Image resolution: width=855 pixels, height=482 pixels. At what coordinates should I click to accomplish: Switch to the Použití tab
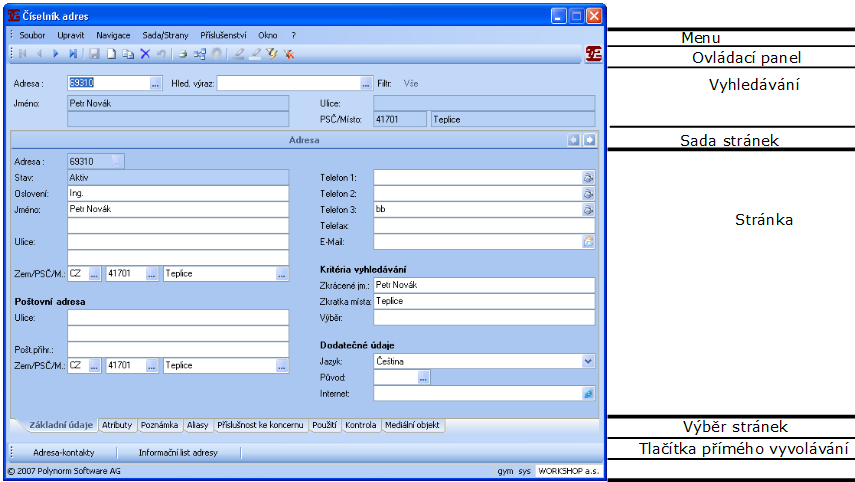click(x=324, y=425)
